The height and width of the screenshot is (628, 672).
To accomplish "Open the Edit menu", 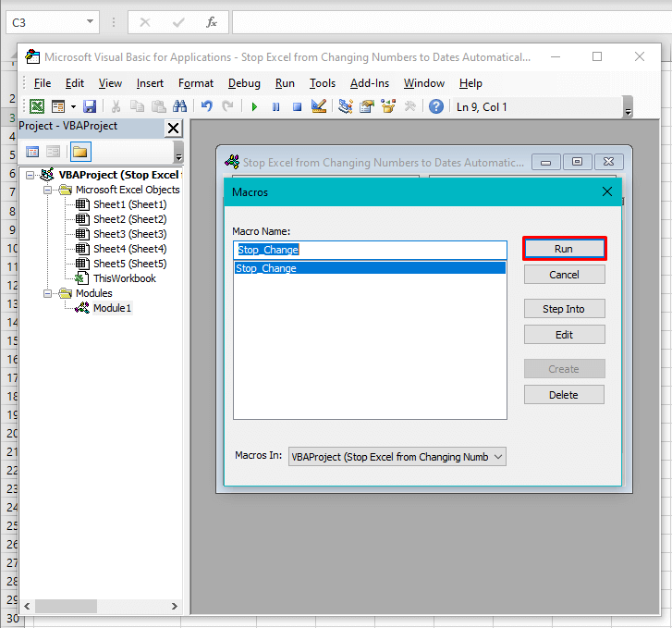I will [75, 83].
